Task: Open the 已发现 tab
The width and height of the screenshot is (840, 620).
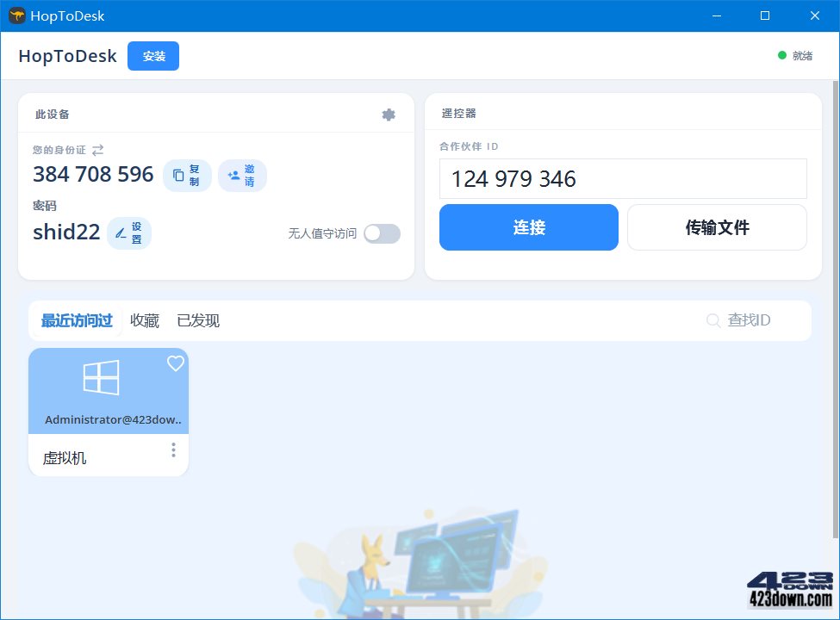Action: click(x=198, y=320)
